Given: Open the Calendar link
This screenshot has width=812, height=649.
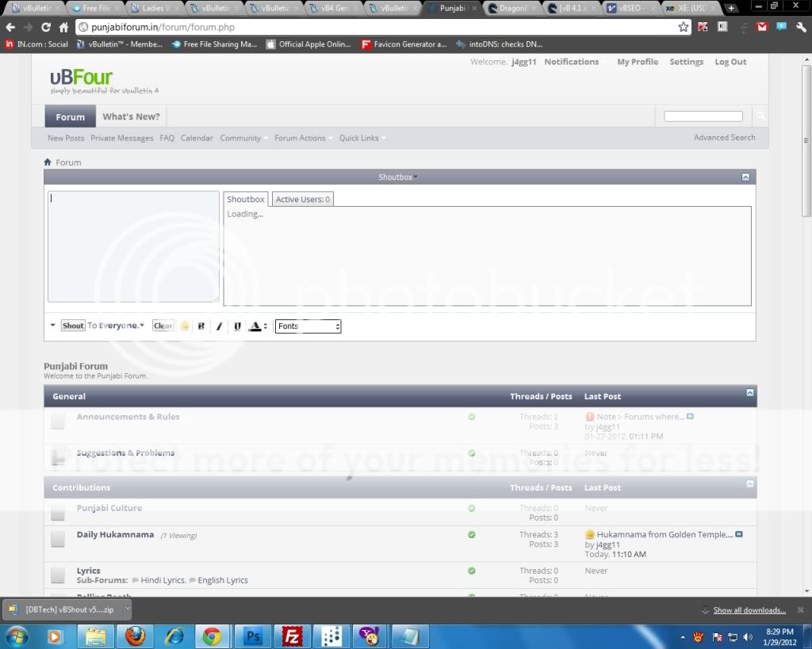Looking at the screenshot, I should 197,138.
